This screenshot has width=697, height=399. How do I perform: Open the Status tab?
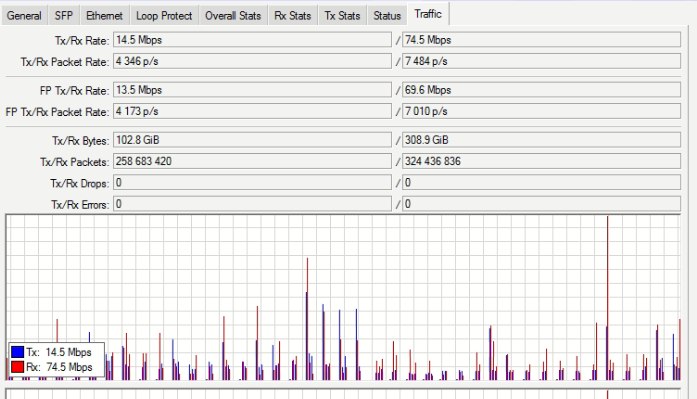coord(387,16)
